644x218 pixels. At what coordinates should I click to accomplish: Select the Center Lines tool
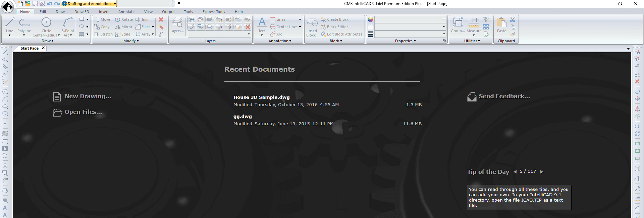(x=284, y=27)
